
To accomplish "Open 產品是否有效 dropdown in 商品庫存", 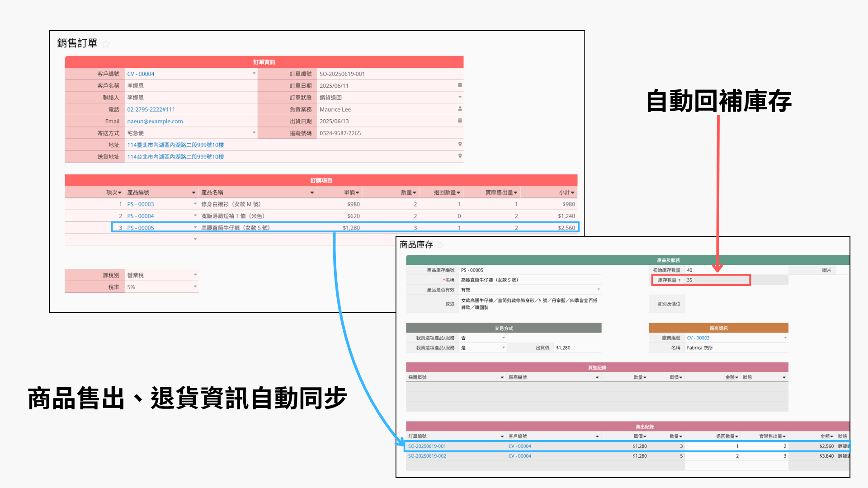I will tap(599, 290).
